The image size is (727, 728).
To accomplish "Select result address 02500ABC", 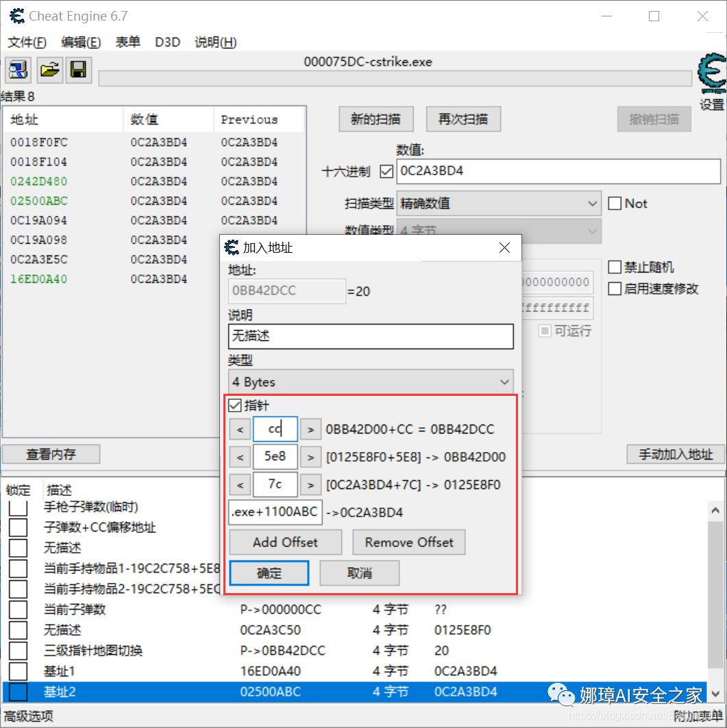I will 39,201.
